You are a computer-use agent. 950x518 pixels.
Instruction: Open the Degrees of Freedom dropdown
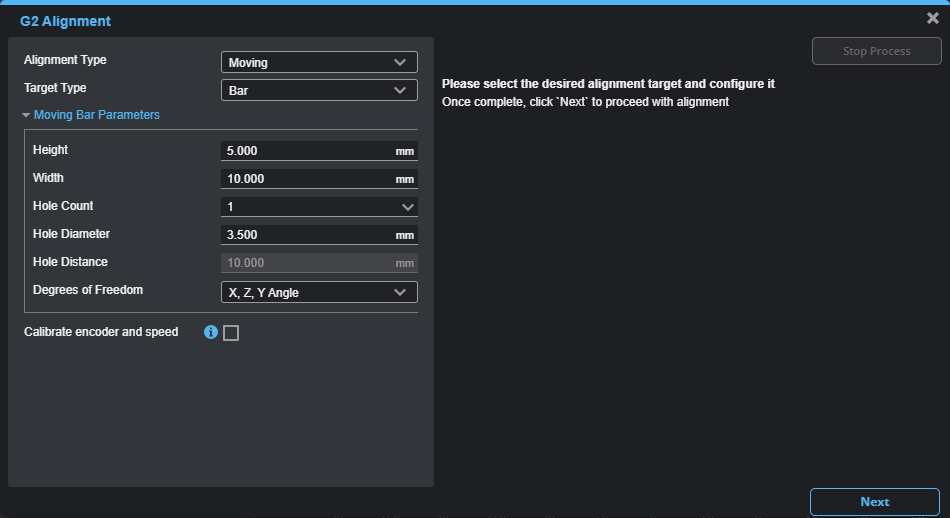(x=319, y=292)
